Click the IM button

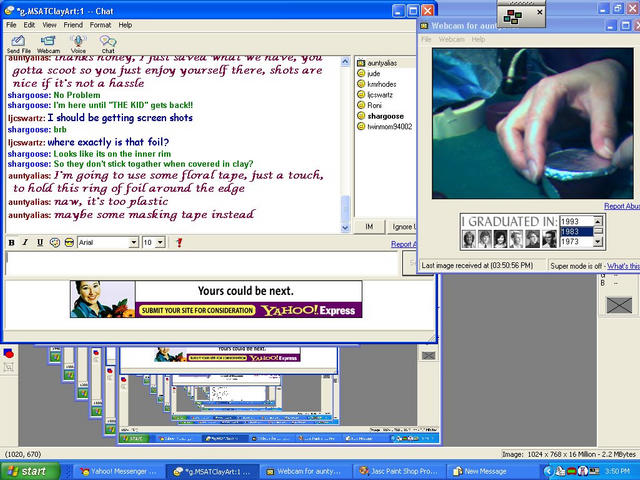(369, 227)
